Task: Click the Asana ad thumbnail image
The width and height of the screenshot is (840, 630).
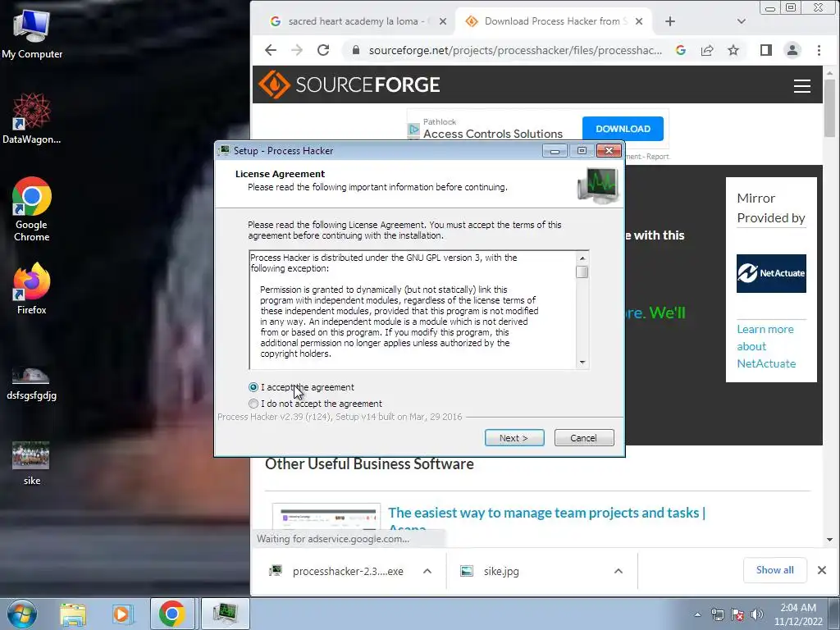Action: (326, 517)
